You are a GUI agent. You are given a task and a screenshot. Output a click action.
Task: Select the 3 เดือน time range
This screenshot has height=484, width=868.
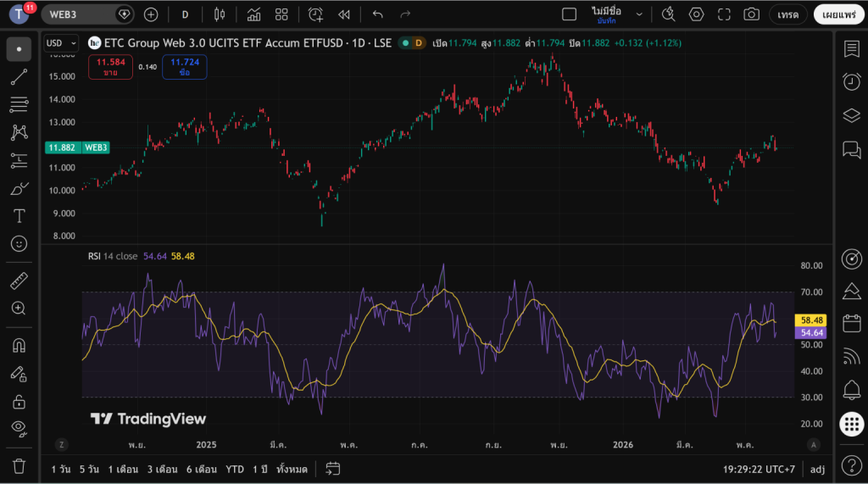(162, 469)
